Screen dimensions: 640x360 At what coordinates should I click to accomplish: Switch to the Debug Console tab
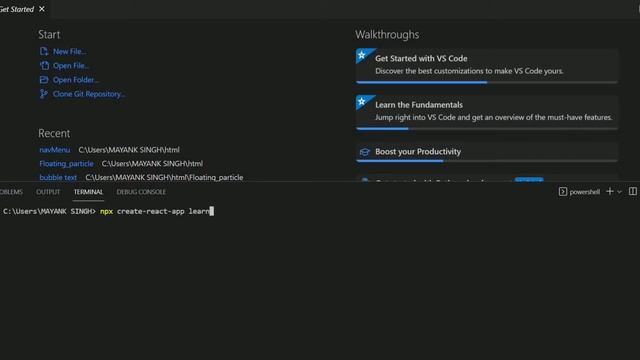pos(141,192)
